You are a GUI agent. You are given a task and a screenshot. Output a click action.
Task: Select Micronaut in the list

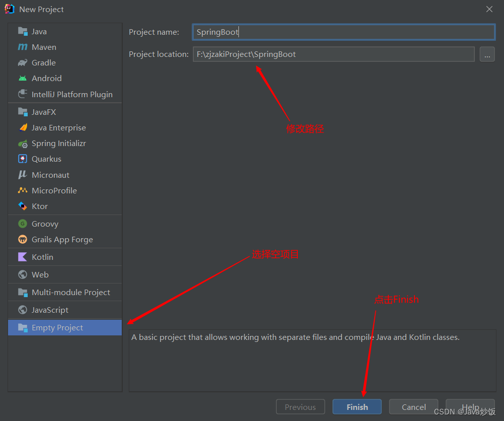pos(65,175)
